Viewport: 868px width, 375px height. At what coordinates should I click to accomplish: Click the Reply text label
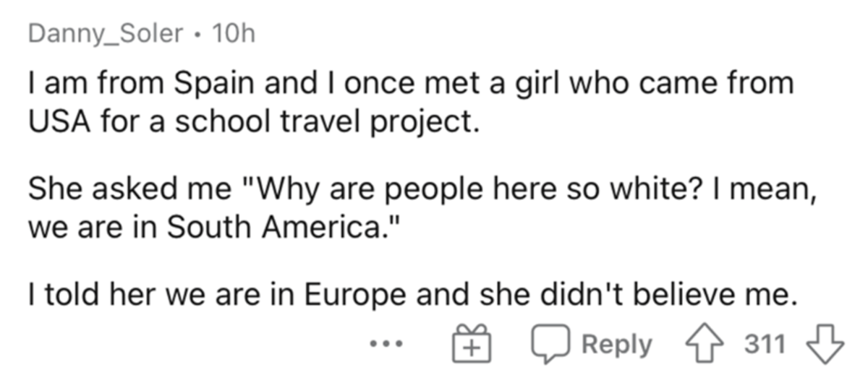[617, 345]
